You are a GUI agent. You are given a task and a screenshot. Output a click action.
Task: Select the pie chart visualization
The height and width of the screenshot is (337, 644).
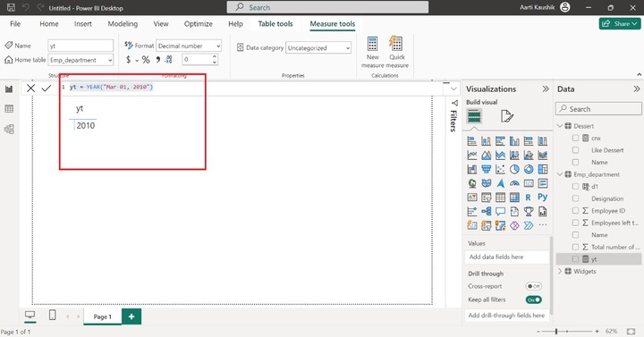(x=514, y=169)
